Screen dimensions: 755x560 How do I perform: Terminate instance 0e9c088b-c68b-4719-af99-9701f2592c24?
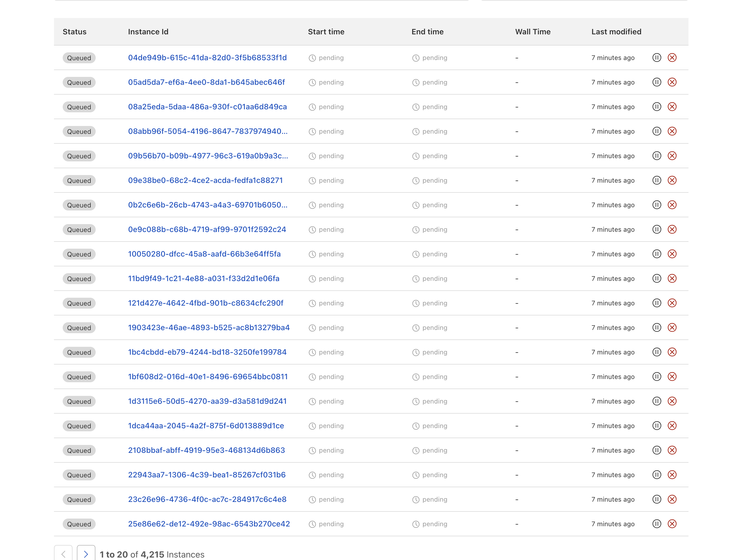pyautogui.click(x=672, y=230)
